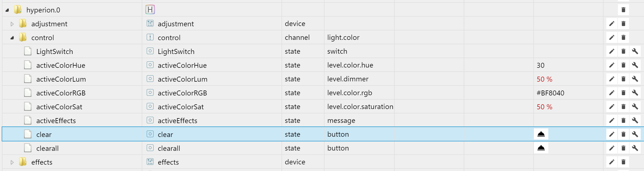Delete the hyperion.0 instance with trash icon
The height and width of the screenshot is (171, 644).
click(623, 10)
